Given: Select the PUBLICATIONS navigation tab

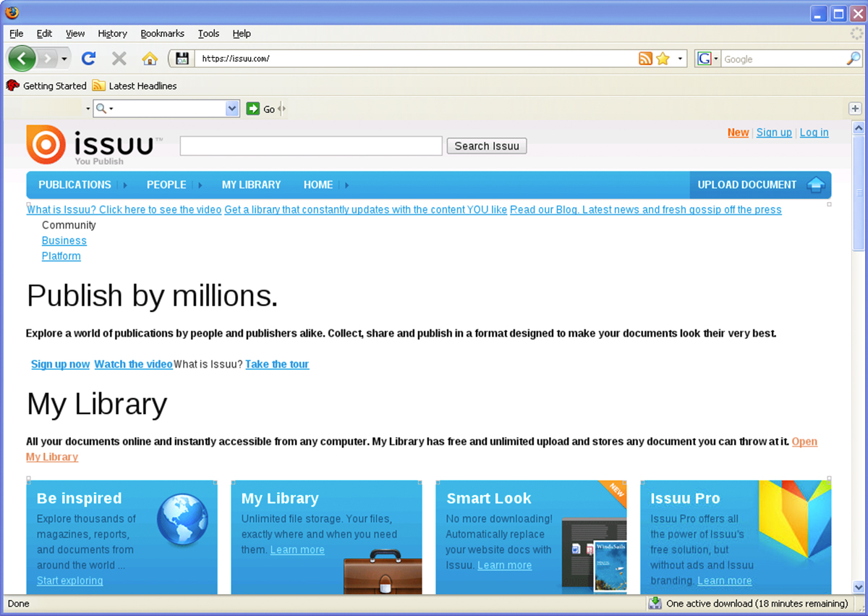Looking at the screenshot, I should (x=75, y=185).
